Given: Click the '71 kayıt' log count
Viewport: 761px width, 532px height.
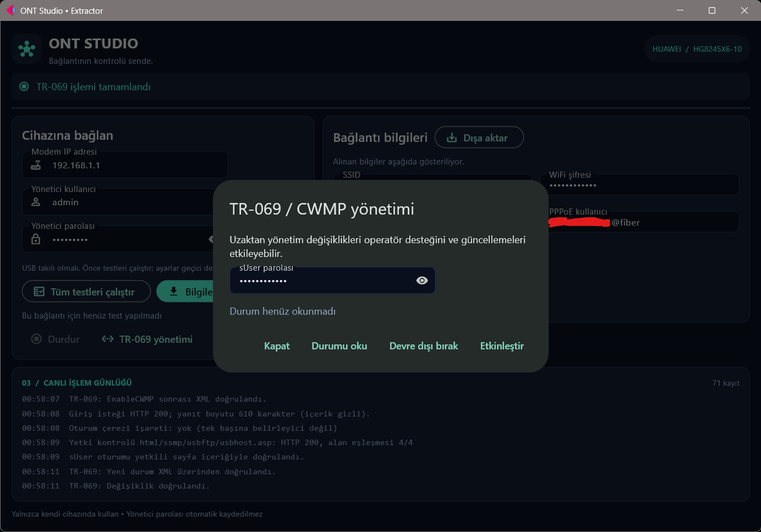Looking at the screenshot, I should point(726,383).
